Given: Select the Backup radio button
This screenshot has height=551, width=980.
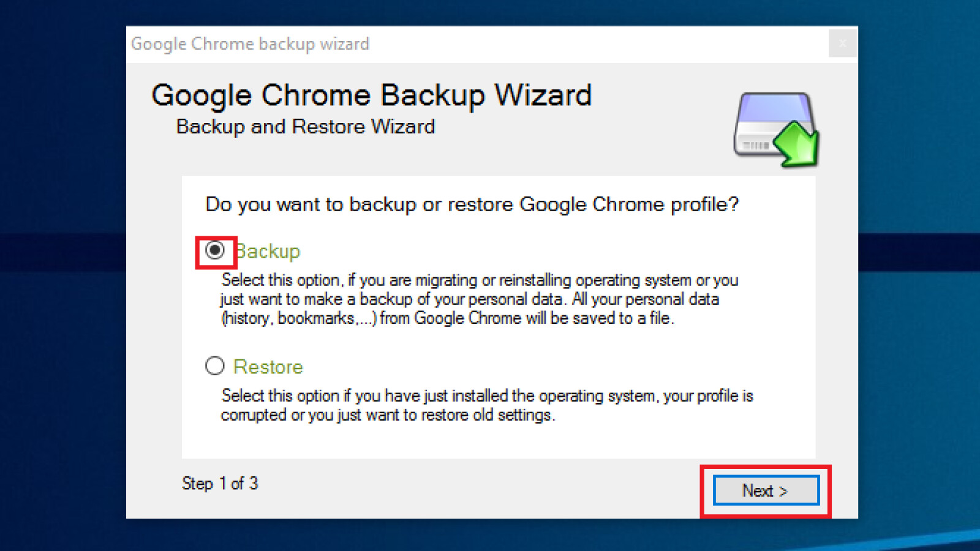Looking at the screenshot, I should [x=215, y=250].
